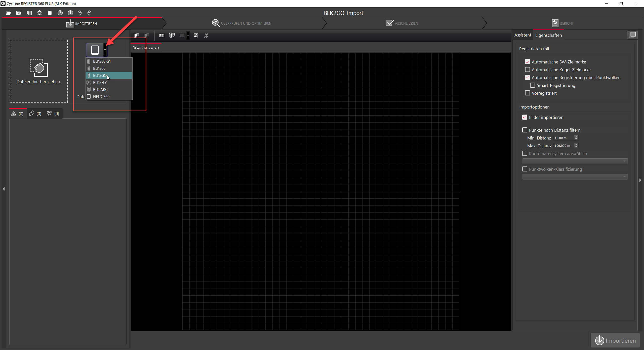Open device source dropdown arrow
The image size is (644, 350).
[x=105, y=50]
